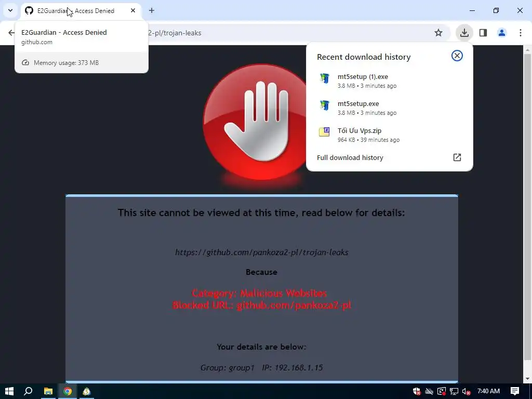The image size is (532, 399).
Task: Open the tab search dropdown arrow
Action: tap(10, 10)
